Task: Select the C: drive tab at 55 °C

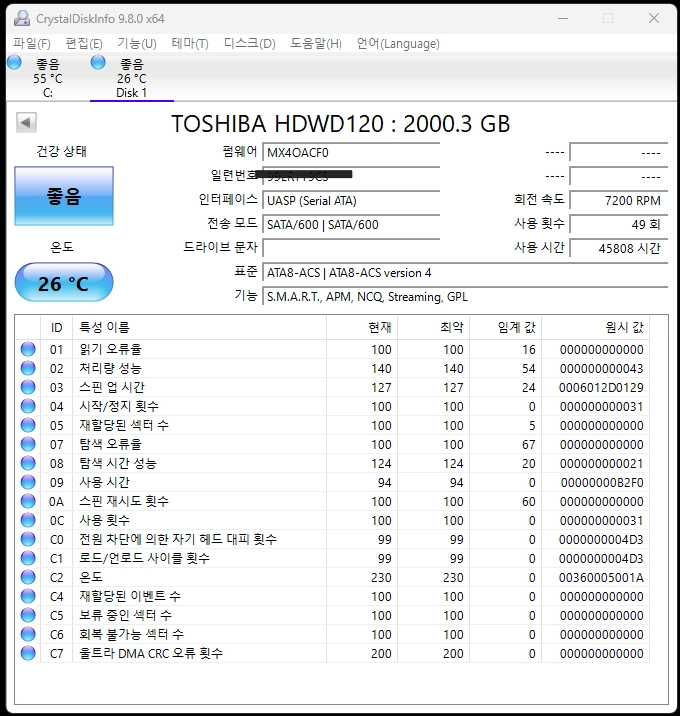Action: (x=48, y=78)
